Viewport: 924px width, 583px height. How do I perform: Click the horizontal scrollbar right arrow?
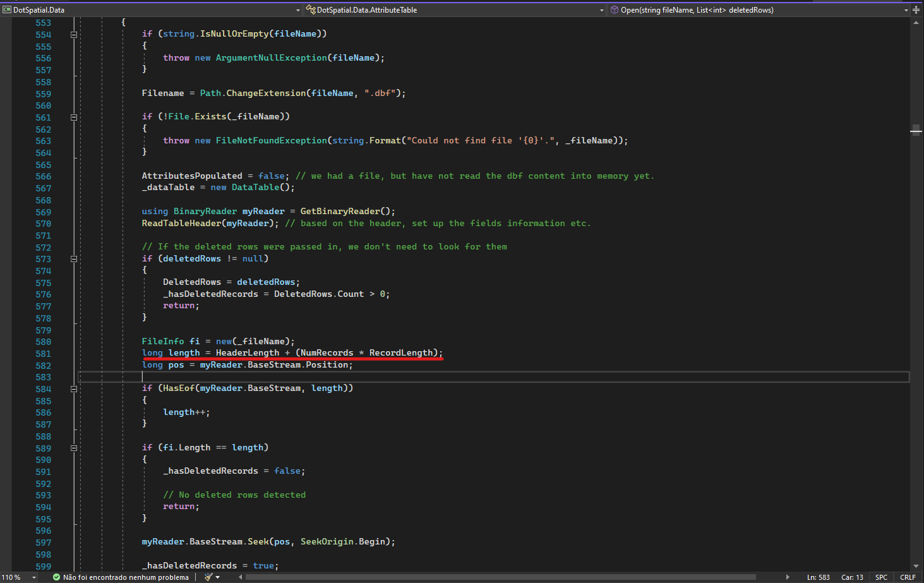coord(788,577)
